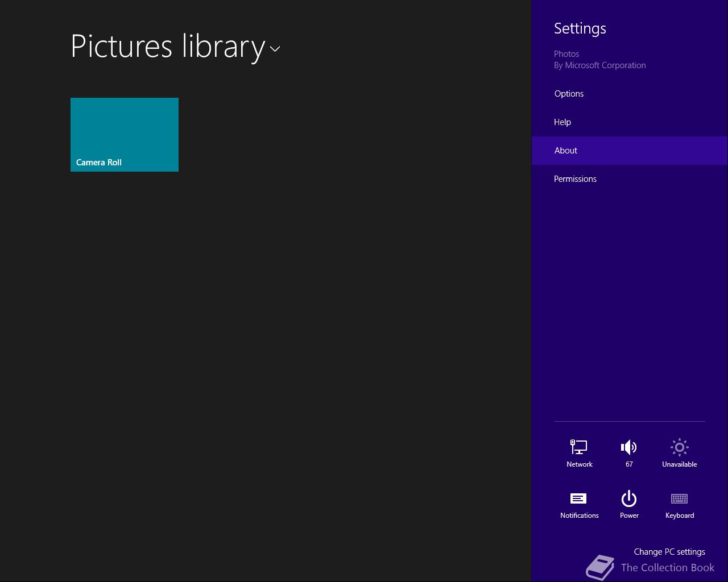
Task: Open the Network settings icon
Action: (579, 447)
